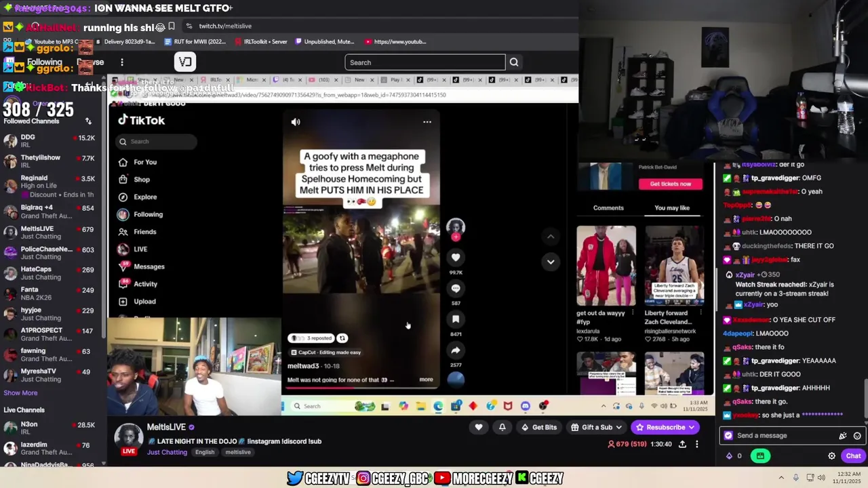This screenshot has width=868, height=488.
Task: Bookmark the TikTok video
Action: click(456, 319)
